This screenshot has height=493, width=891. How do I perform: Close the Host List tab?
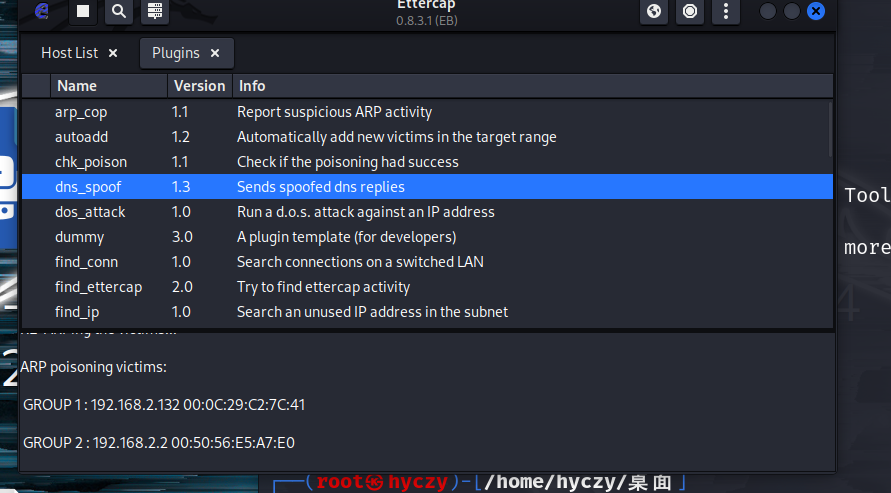[113, 53]
